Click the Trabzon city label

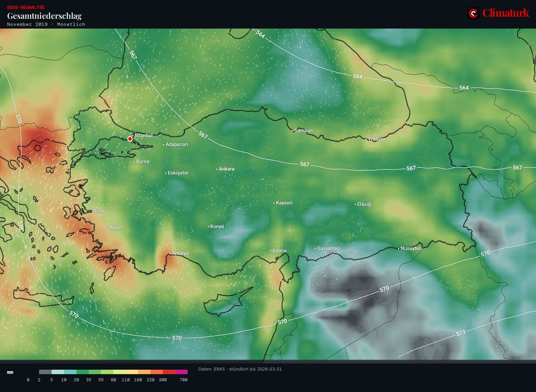coord(377,139)
